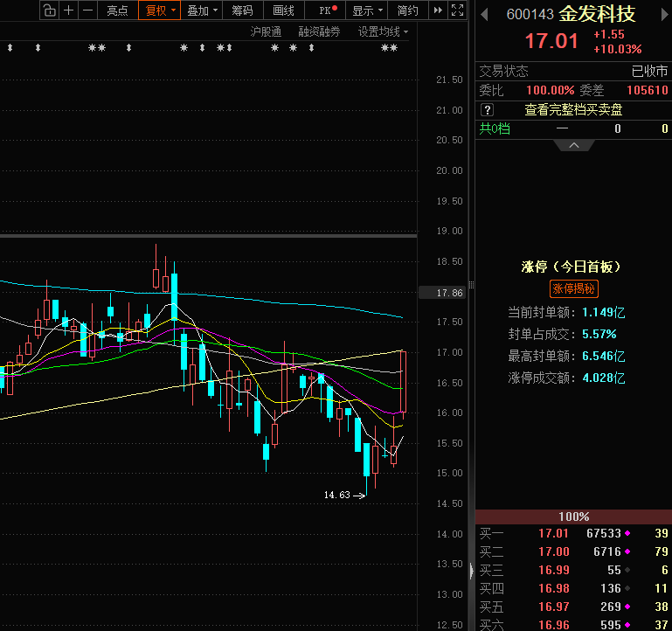Open the 显示 display dropdown
This screenshot has width=672, height=631.
point(366,10)
